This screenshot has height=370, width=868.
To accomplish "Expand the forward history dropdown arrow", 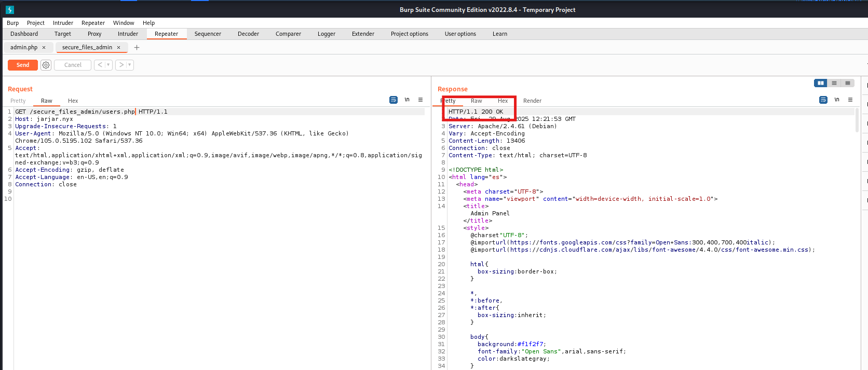I will pyautogui.click(x=129, y=65).
